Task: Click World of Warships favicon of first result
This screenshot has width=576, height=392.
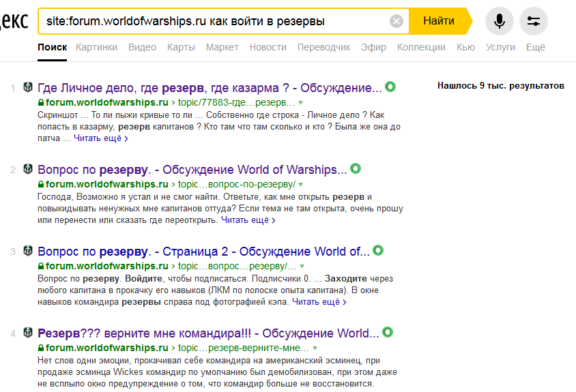Action: point(28,87)
